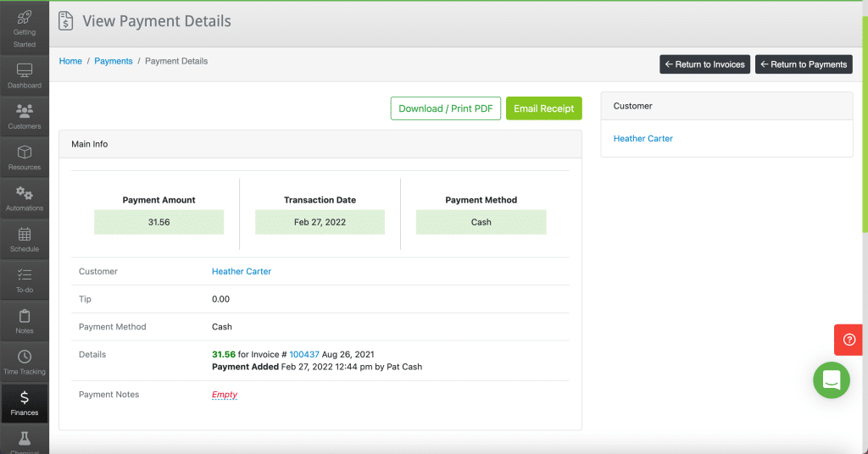This screenshot has height=454, width=868.
Task: Click the payment document icon in header
Action: coord(66,21)
